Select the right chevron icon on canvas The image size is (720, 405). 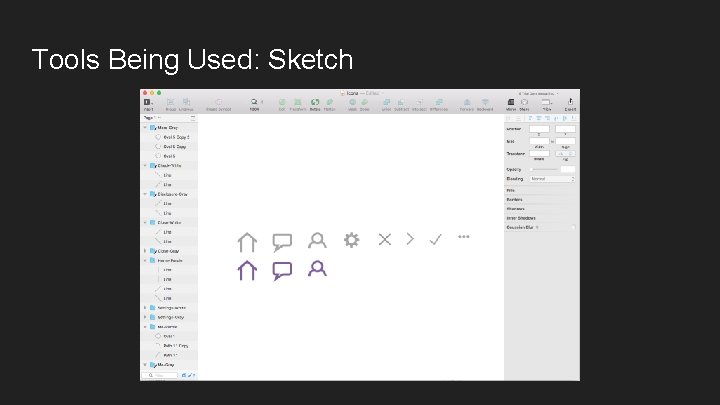coord(410,239)
